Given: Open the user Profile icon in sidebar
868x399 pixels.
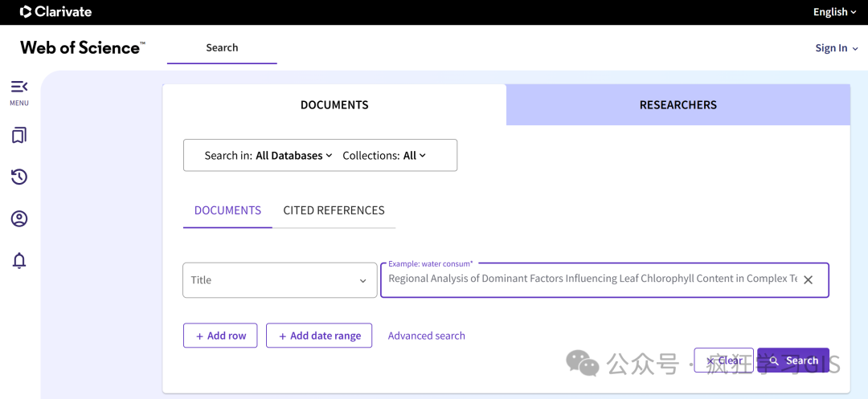Looking at the screenshot, I should (x=19, y=219).
